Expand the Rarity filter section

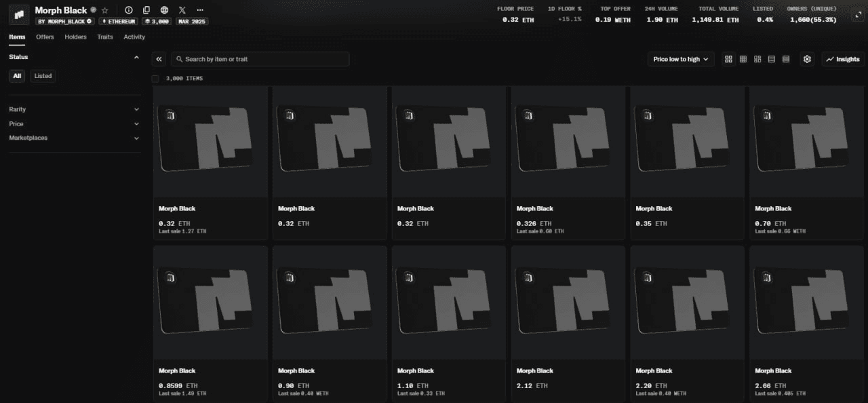[x=75, y=109]
